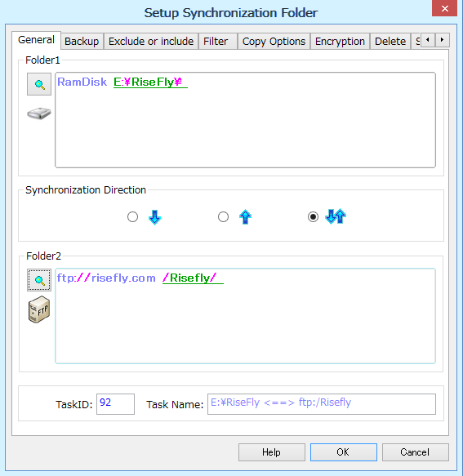Click the Folder1 browse magnifier icon

point(39,84)
